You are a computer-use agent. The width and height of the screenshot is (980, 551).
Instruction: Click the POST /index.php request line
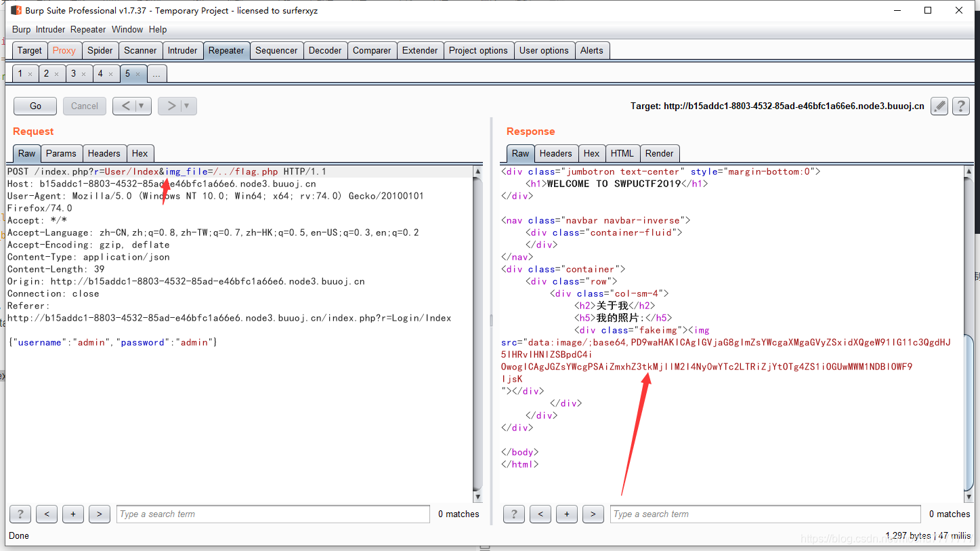(x=167, y=171)
